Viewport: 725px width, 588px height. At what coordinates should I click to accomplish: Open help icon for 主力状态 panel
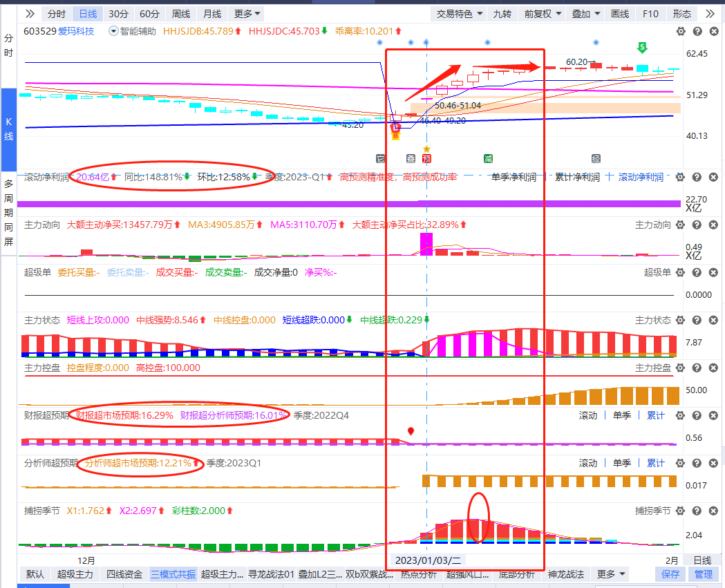697,320
